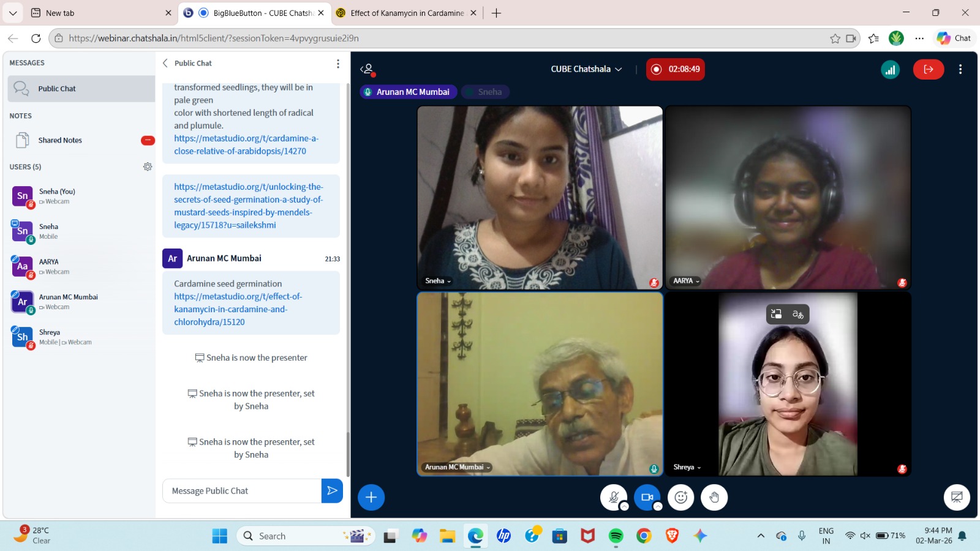The width and height of the screenshot is (980, 551).
Task: Click the raise hand icon
Action: (x=714, y=498)
